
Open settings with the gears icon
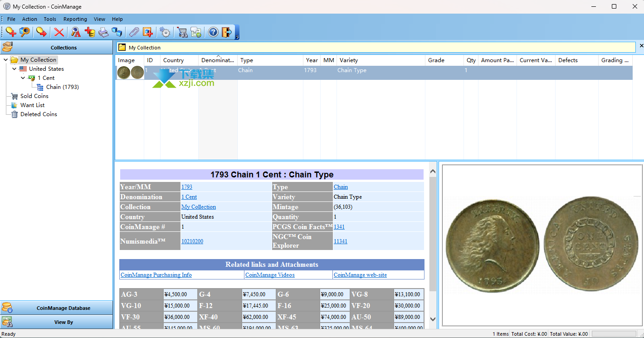pyautogui.click(x=165, y=32)
